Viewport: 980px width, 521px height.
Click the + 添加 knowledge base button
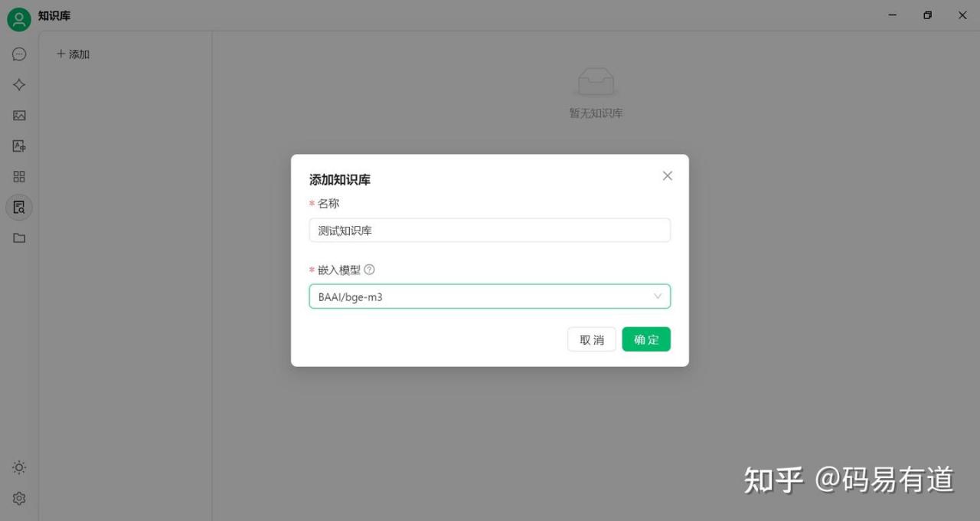click(73, 54)
